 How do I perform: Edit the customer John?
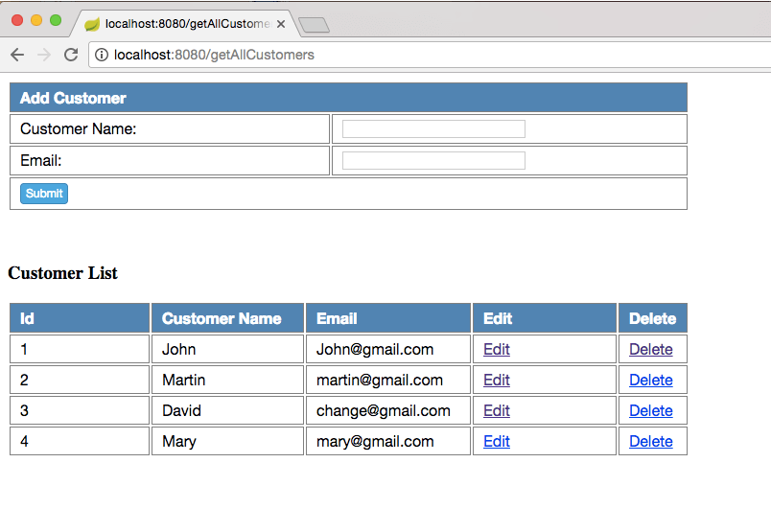pos(497,350)
